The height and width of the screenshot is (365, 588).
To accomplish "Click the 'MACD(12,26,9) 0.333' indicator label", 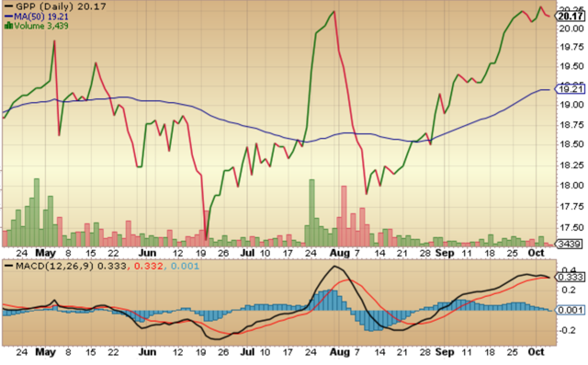I will (x=71, y=267).
